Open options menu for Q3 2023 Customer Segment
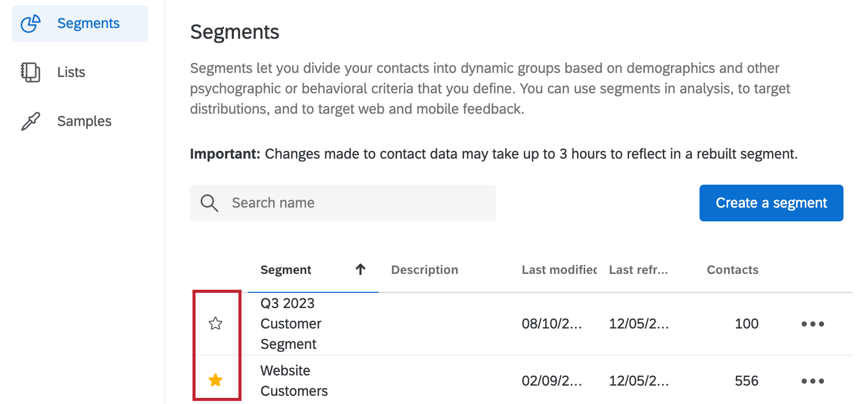 pos(812,324)
